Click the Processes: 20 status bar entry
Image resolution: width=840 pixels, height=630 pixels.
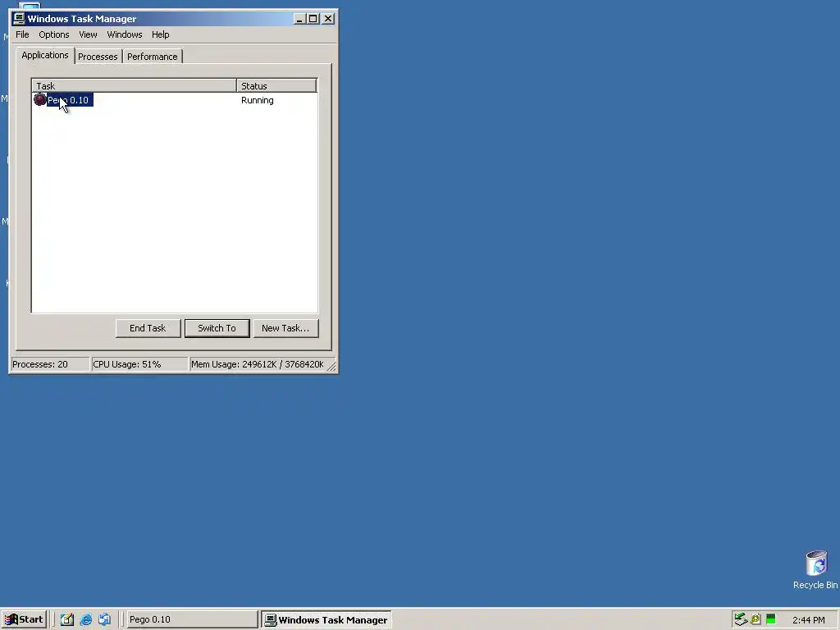point(50,364)
